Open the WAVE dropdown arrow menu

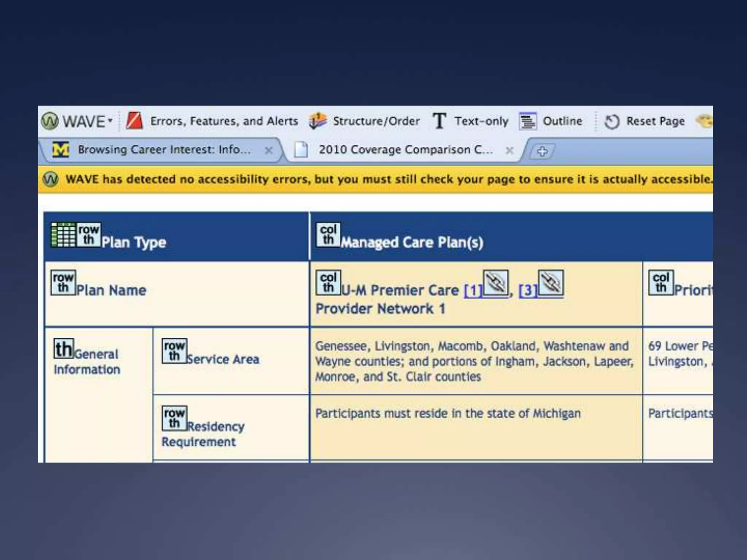pos(110,120)
